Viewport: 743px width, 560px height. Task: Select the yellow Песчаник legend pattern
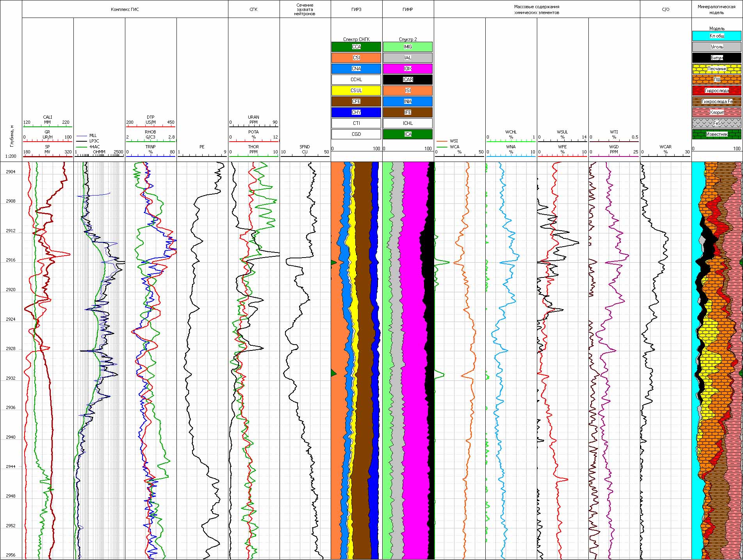[716, 69]
